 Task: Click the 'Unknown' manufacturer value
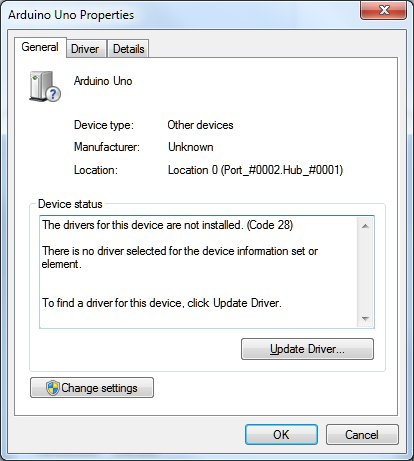[x=191, y=147]
